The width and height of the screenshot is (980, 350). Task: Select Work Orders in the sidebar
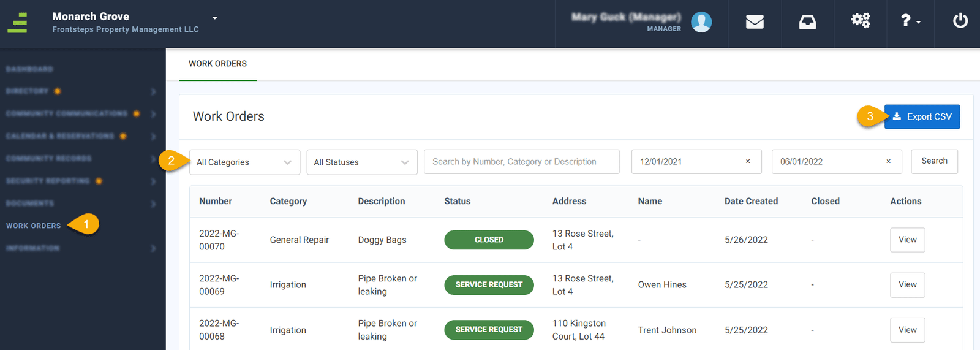34,226
